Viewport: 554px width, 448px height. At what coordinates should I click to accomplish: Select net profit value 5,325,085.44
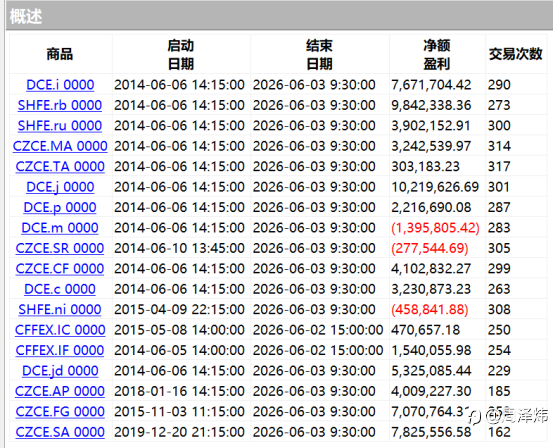tap(431, 371)
